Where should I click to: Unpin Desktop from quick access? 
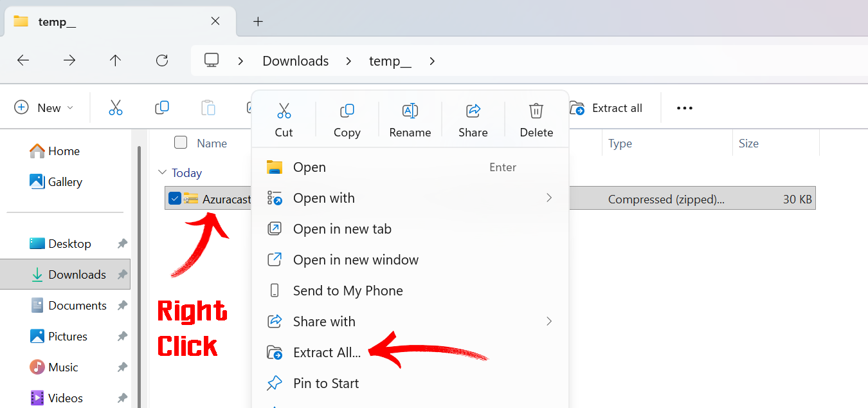coord(122,244)
